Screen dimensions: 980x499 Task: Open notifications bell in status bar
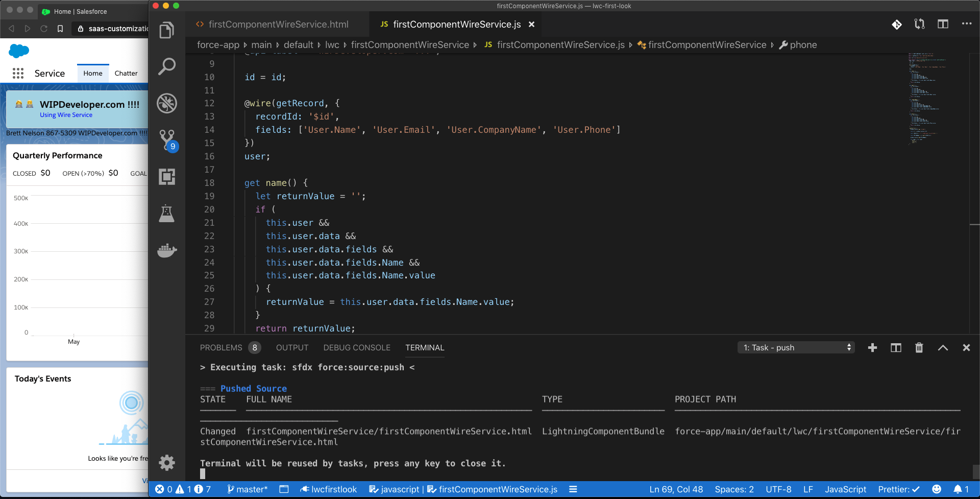click(961, 489)
